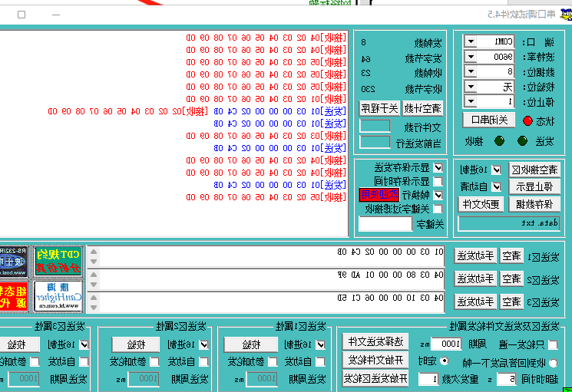Click 手动发送 for 发送区3
The width and height of the screenshot is (572, 392).
[x=475, y=301]
